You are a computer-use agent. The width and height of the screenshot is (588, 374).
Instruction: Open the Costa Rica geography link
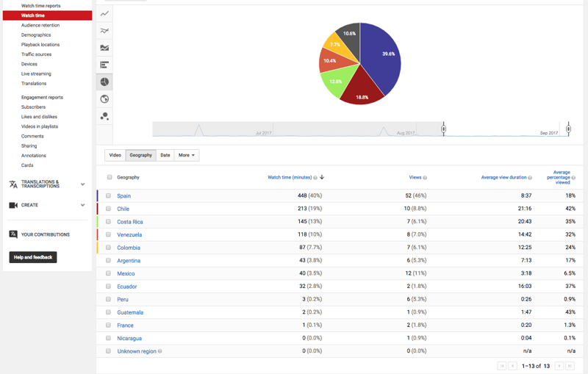(x=130, y=222)
